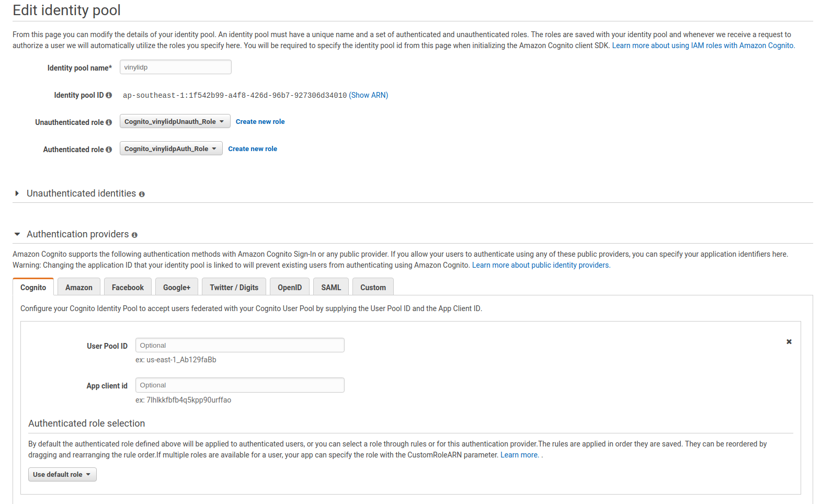Open the Twitter / Digits tab

tap(234, 287)
